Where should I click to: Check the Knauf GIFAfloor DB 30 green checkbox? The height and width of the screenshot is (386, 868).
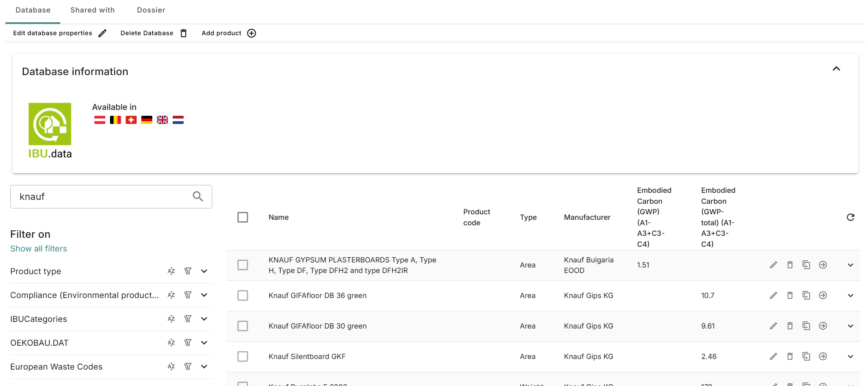243,326
